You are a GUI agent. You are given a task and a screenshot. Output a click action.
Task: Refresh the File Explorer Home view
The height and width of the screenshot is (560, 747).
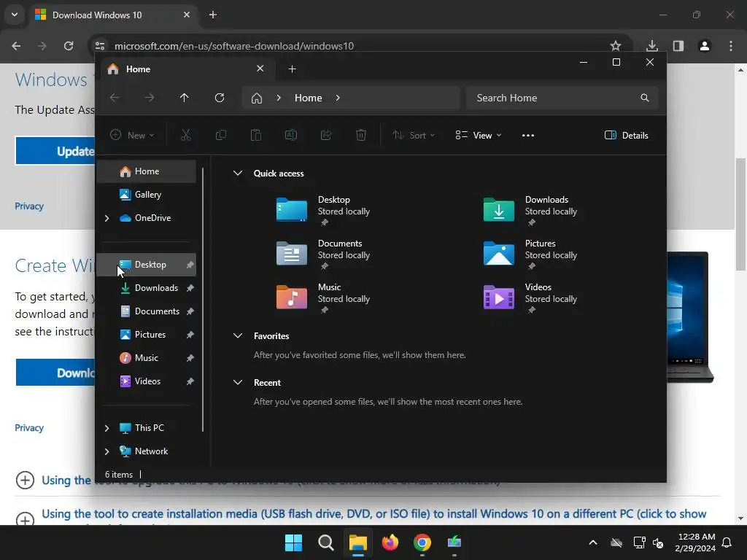coord(220,98)
